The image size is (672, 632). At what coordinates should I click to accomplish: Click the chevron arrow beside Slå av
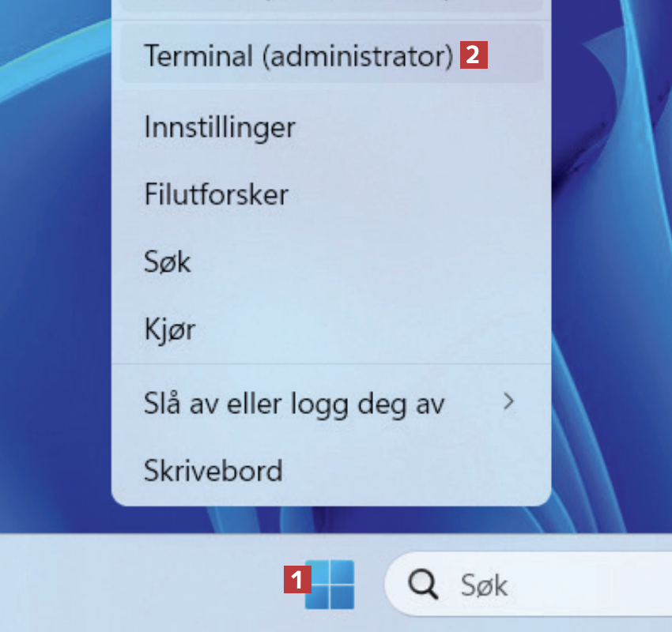pyautogui.click(x=509, y=403)
